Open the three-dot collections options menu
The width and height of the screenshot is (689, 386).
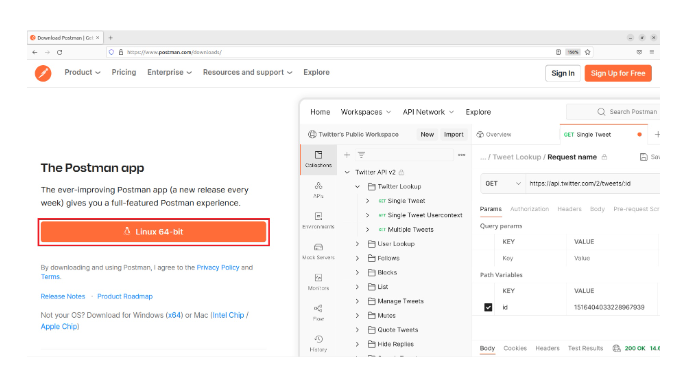tap(461, 155)
